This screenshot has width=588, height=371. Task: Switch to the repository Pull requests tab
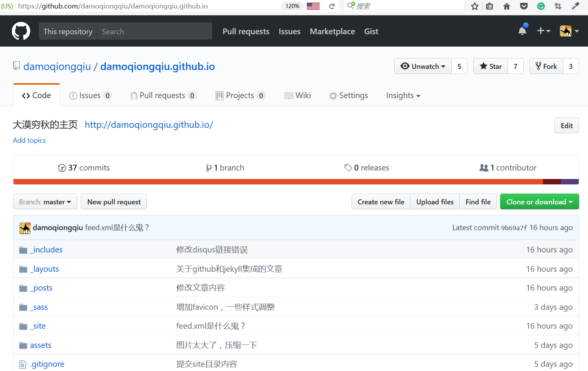(163, 95)
